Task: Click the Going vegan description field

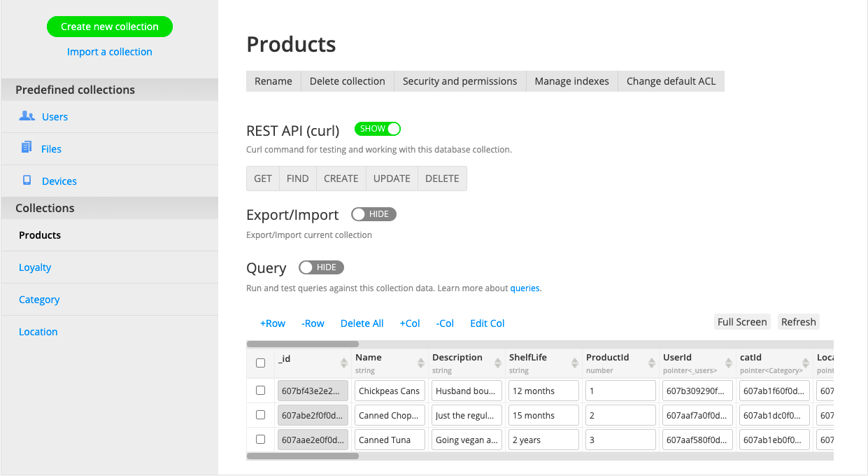Action: coord(467,440)
